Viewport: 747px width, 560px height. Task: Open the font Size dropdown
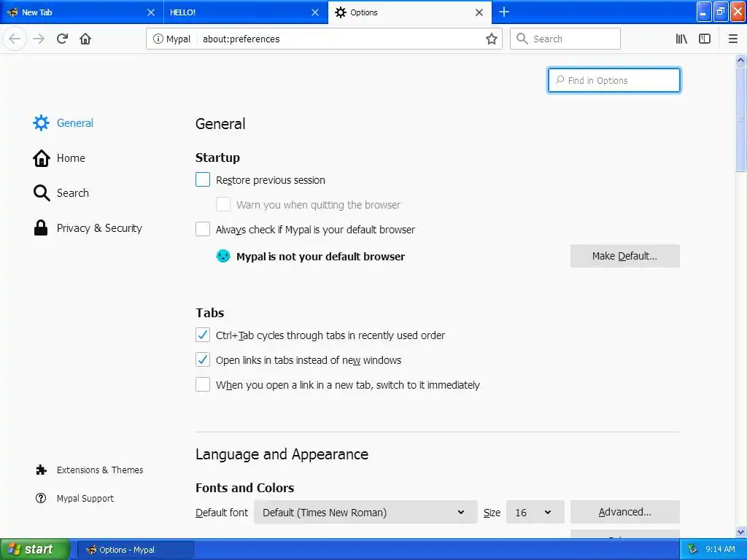[535, 513]
